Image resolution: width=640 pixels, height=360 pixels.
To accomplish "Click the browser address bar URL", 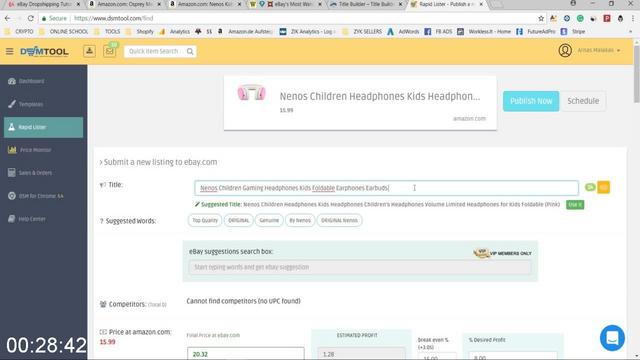I will tap(113, 18).
